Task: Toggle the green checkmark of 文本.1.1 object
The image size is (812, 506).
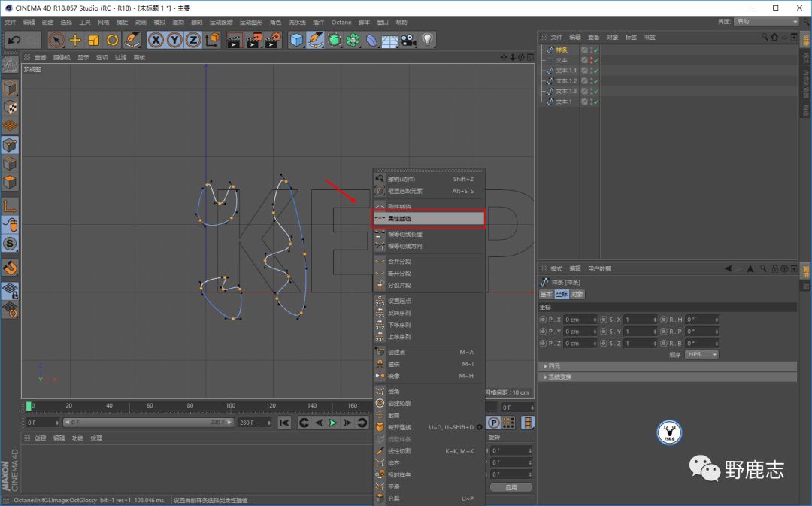Action: (x=595, y=71)
